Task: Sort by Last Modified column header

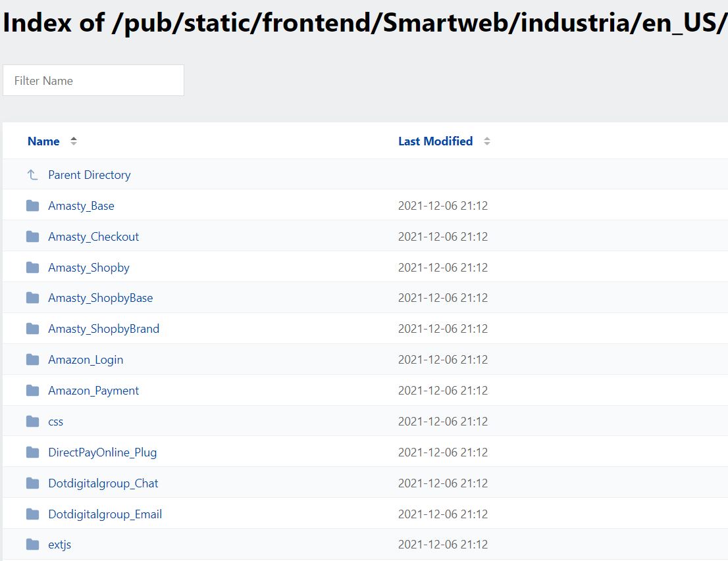Action: (436, 141)
